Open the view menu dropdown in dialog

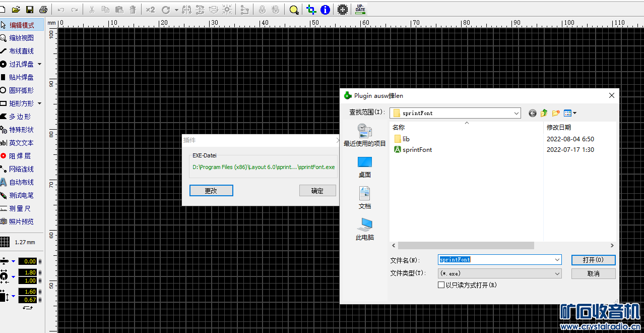(570, 114)
